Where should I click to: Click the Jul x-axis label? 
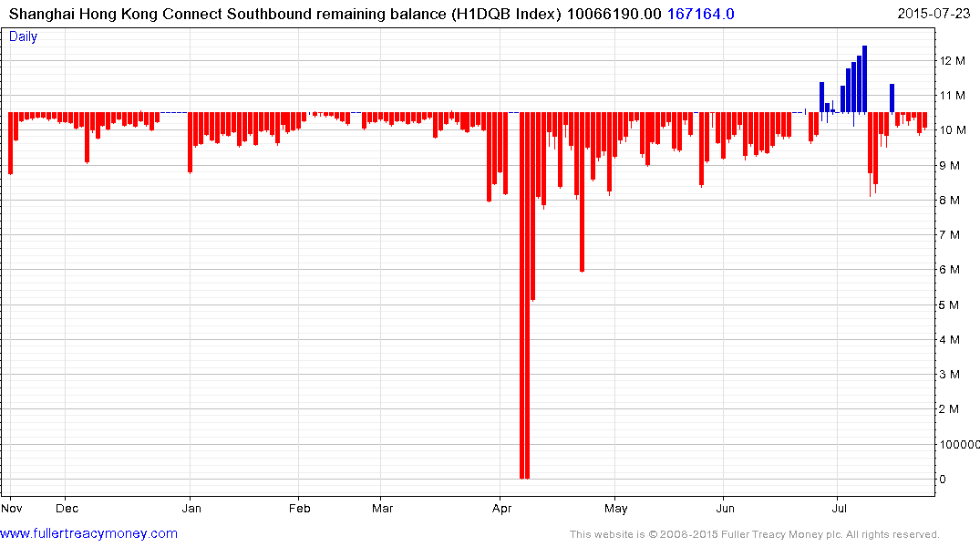click(x=840, y=508)
